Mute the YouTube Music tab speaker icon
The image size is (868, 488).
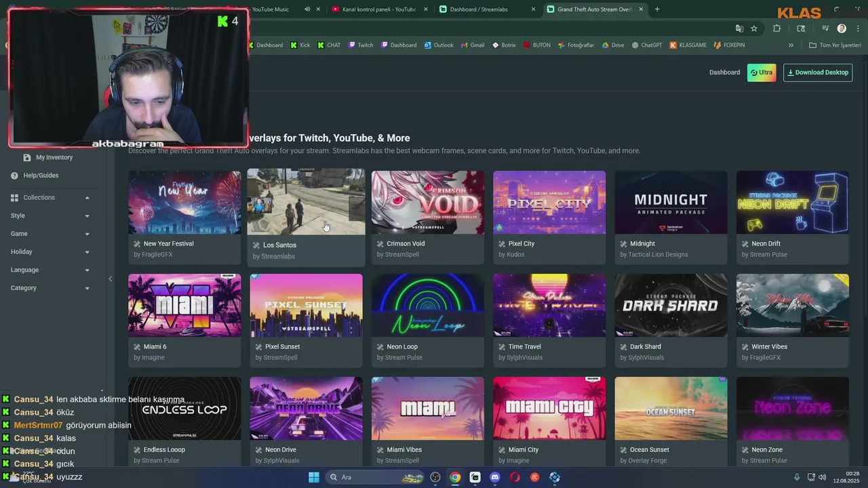pyautogui.click(x=307, y=9)
